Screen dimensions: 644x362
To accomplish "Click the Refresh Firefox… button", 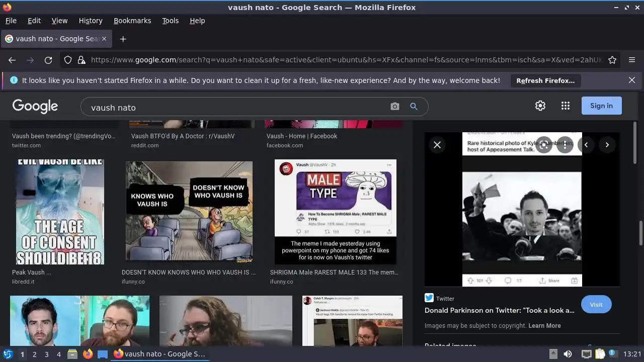I will click(x=545, y=80).
